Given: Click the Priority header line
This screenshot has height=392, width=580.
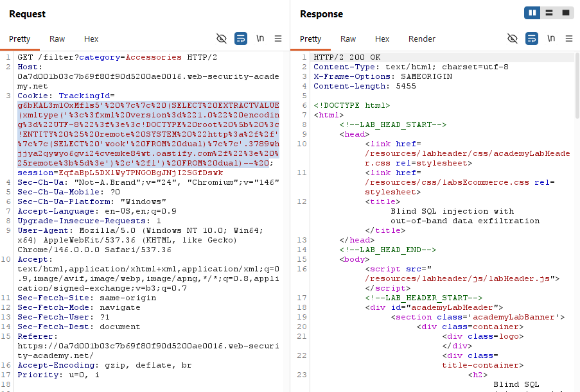Looking at the screenshot, I should pos(58,374).
